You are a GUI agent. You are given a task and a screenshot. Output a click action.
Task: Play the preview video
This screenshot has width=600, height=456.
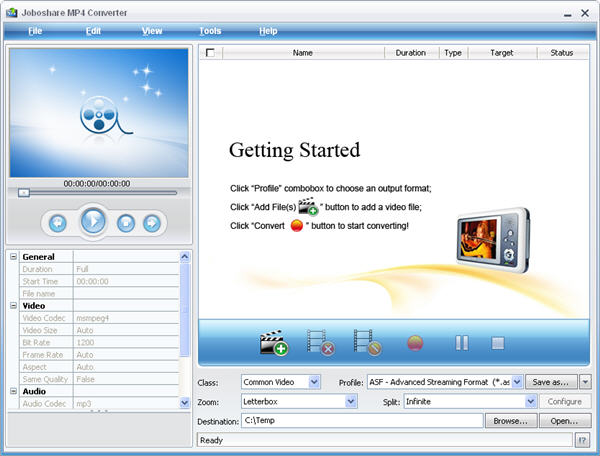(93, 221)
